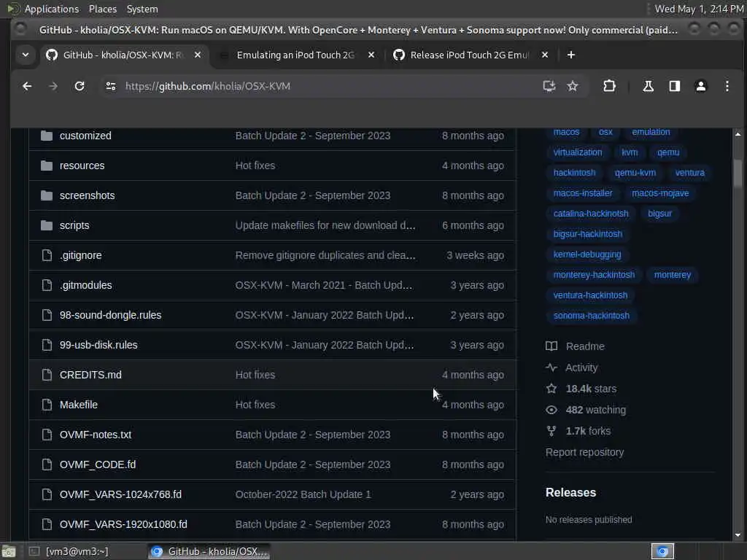
Task: Go back using the browser back arrow
Action: point(27,86)
